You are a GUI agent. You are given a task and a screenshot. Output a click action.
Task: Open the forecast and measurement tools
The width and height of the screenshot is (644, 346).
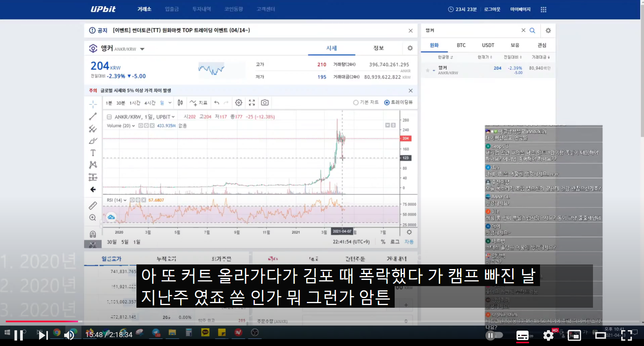coord(93,177)
